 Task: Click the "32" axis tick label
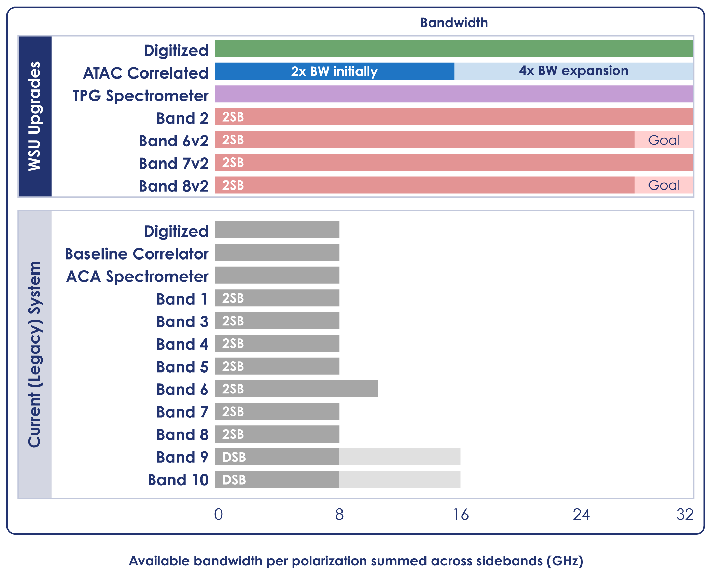tap(685, 515)
